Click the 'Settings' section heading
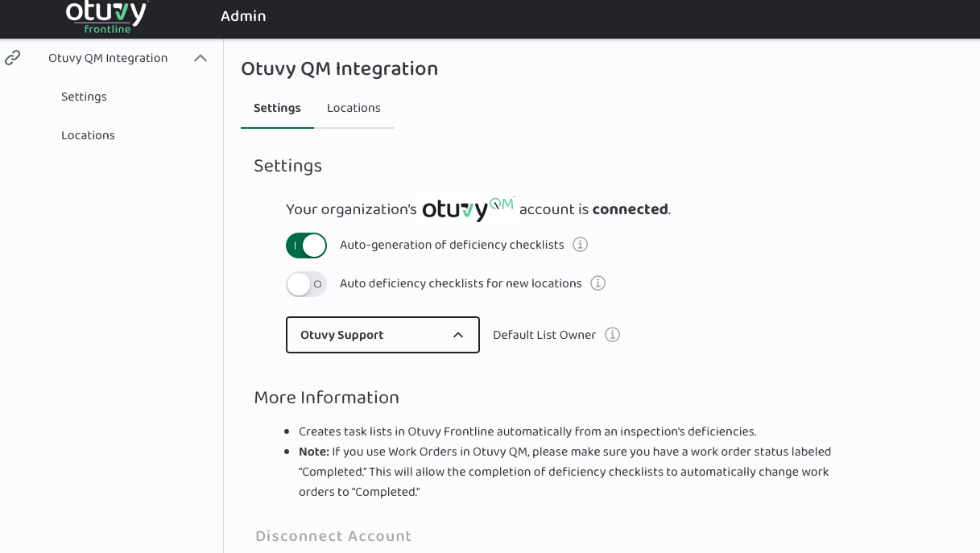This screenshot has height=553, width=980. pos(287,166)
